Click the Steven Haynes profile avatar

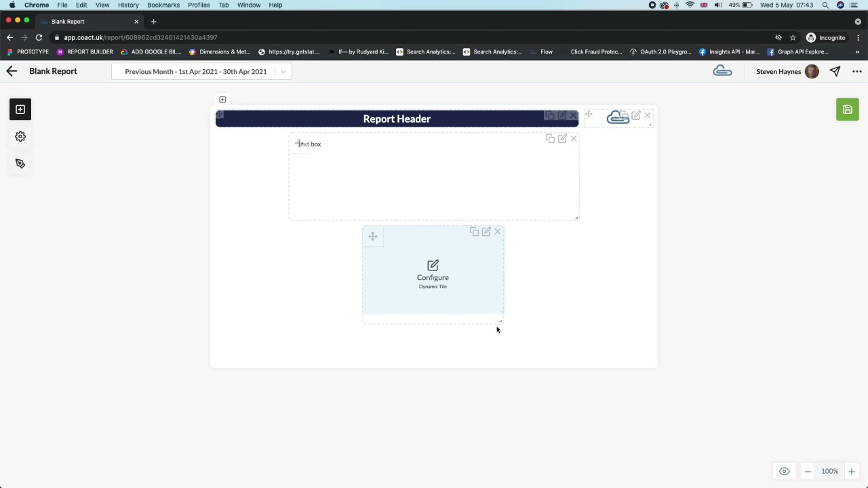812,71
